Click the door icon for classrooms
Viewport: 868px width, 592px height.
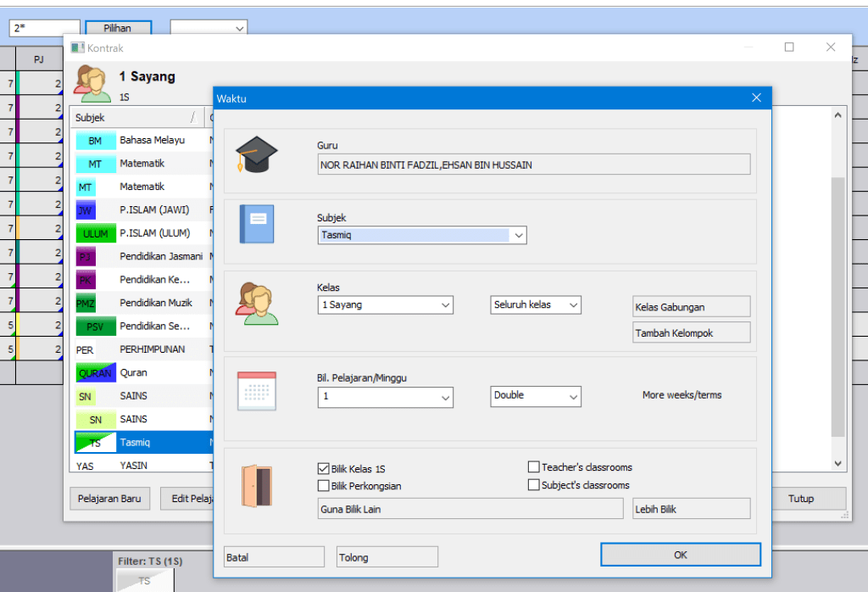point(257,486)
